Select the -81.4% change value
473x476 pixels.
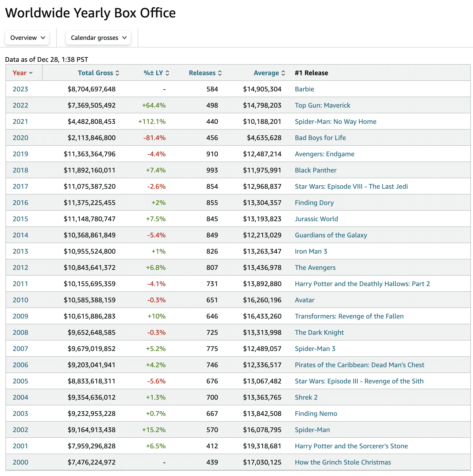pos(154,138)
